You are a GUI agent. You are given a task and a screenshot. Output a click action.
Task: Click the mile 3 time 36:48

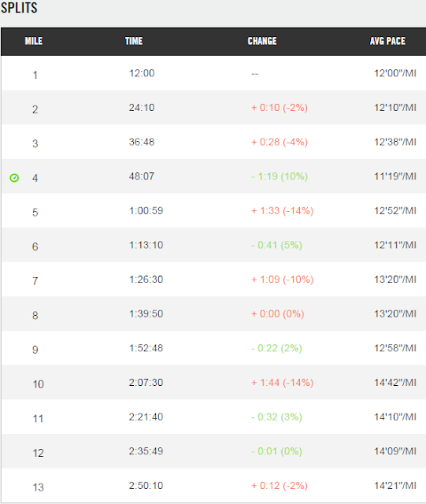tap(142, 142)
